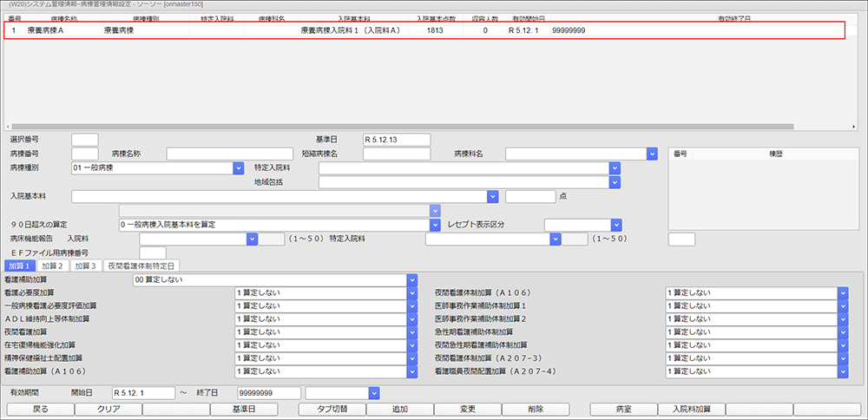Switch to the 加算3 tab

pos(86,266)
